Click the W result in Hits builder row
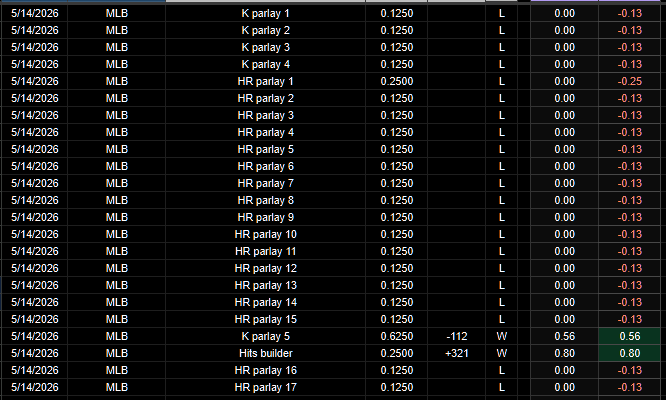This screenshot has width=666, height=400. pos(502,353)
